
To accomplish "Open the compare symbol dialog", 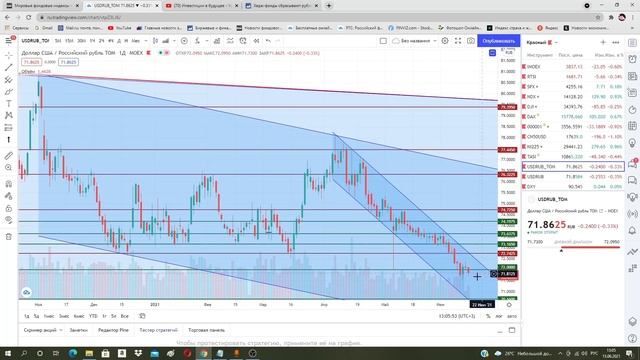I will coord(184,41).
